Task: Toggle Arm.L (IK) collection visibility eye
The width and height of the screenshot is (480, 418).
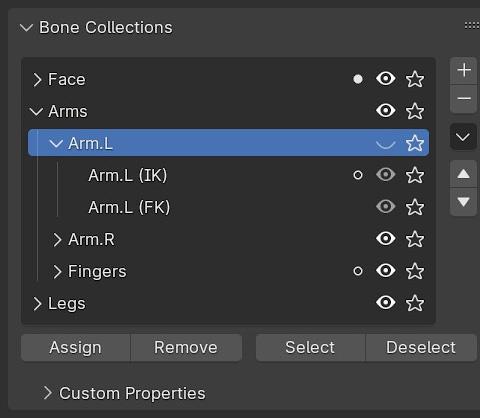Action: (x=386, y=175)
